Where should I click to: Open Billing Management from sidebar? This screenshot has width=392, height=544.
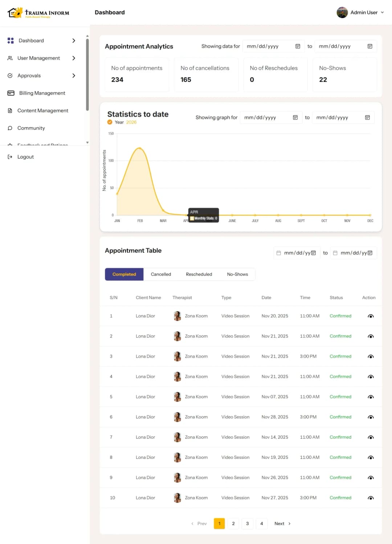point(42,93)
